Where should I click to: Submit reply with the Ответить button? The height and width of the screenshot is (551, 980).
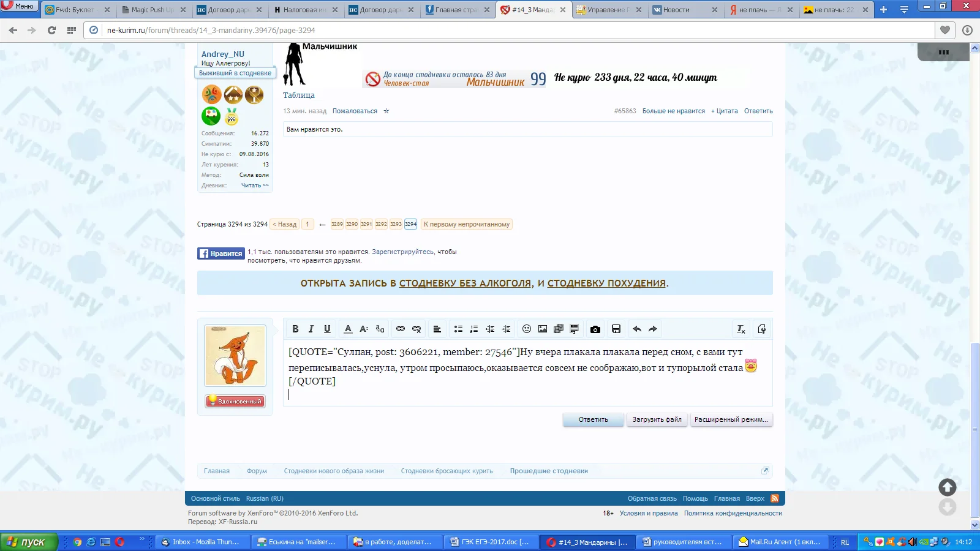[594, 419]
